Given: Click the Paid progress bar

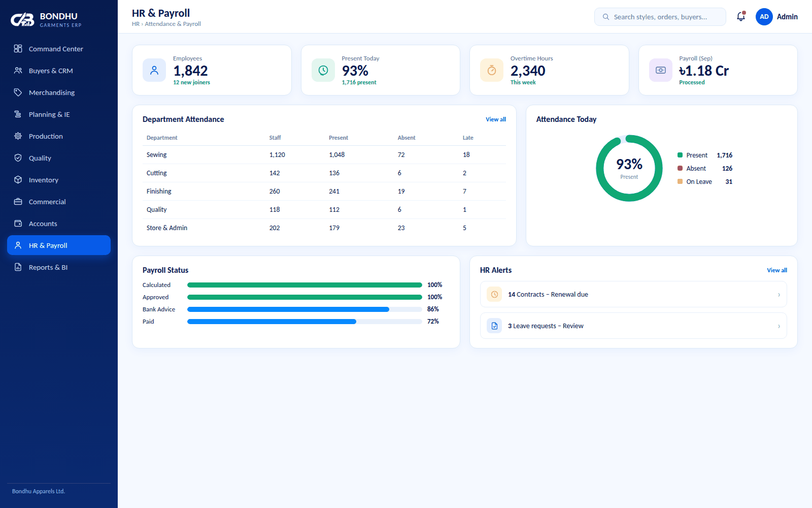Looking at the screenshot, I should pos(304,322).
